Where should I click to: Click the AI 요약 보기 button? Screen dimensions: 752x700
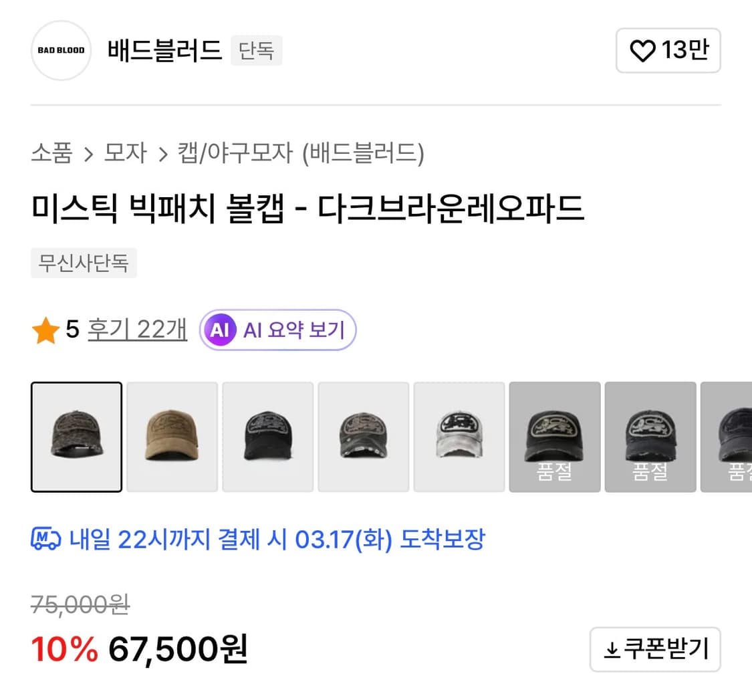[x=277, y=330]
